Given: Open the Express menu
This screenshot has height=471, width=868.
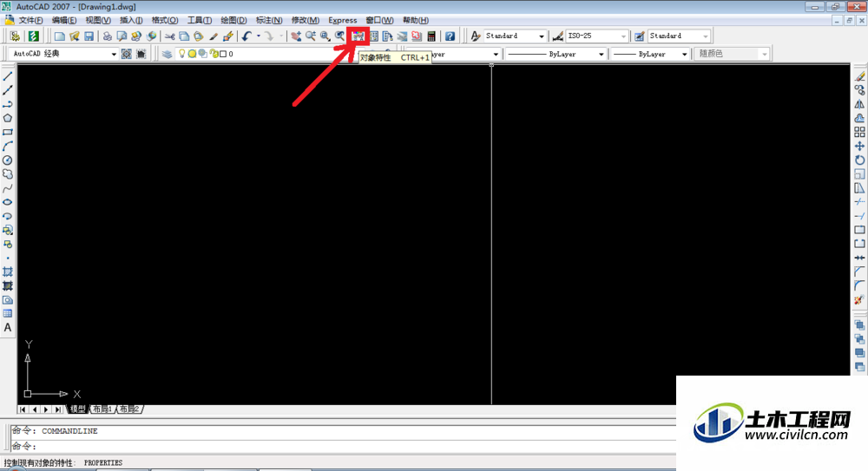Looking at the screenshot, I should tap(343, 20).
